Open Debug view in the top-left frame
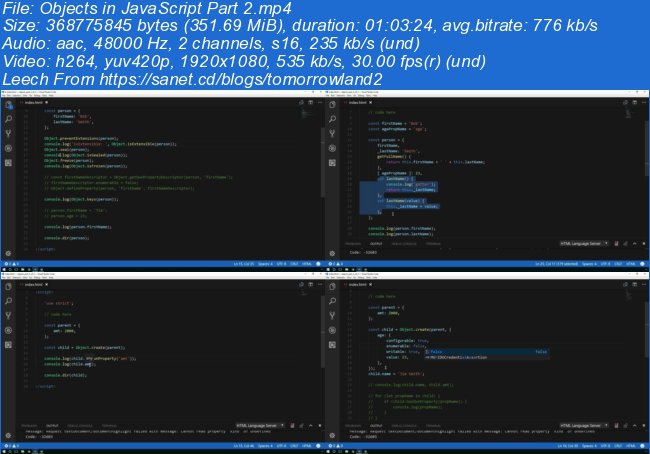Viewport: 650px width, 454px height. coord(8,148)
